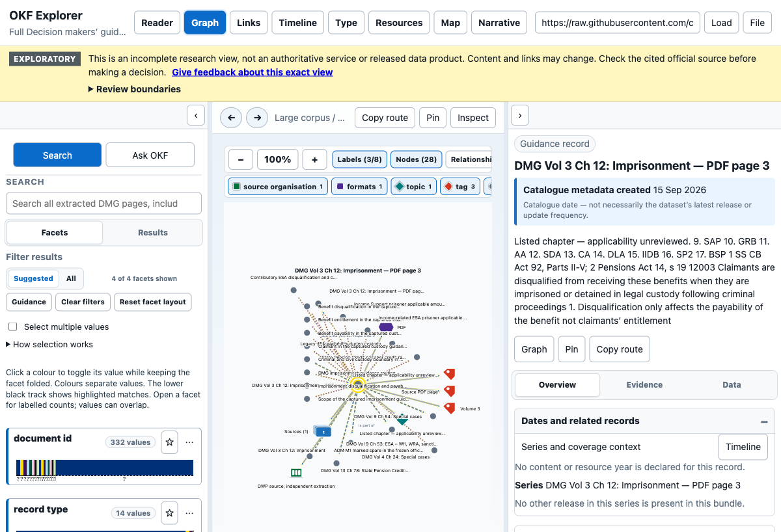Click the teal topic diamond node in graph
Screen dimensions: 781x532
point(402,421)
